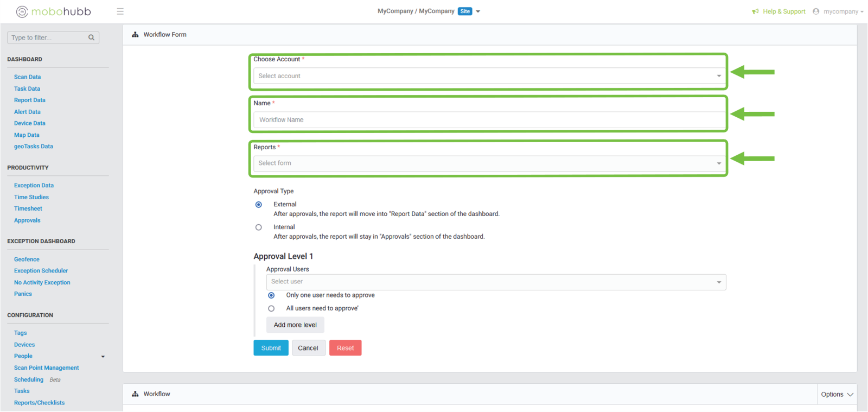Select the External approval type radio
This screenshot has width=868, height=412.
pyautogui.click(x=259, y=205)
